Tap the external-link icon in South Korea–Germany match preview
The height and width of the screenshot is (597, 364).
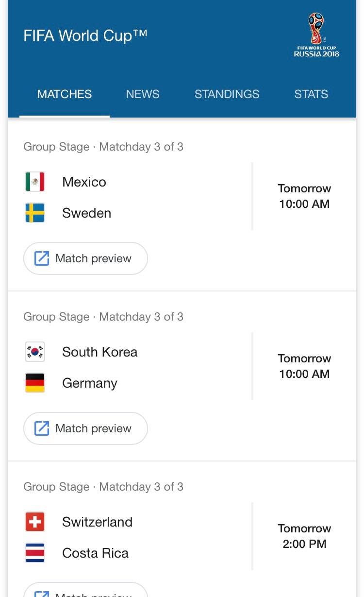pyautogui.click(x=42, y=428)
